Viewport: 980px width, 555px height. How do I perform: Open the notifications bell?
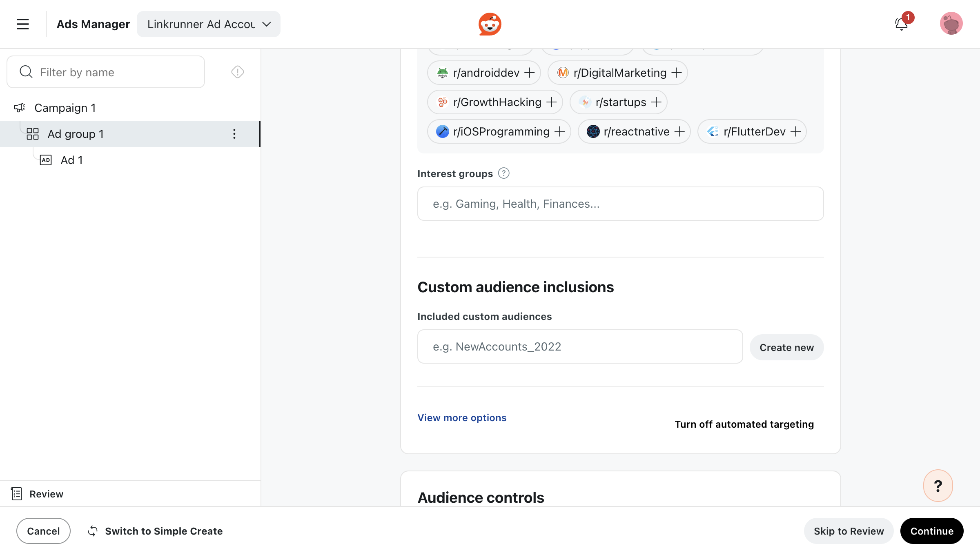click(x=902, y=24)
